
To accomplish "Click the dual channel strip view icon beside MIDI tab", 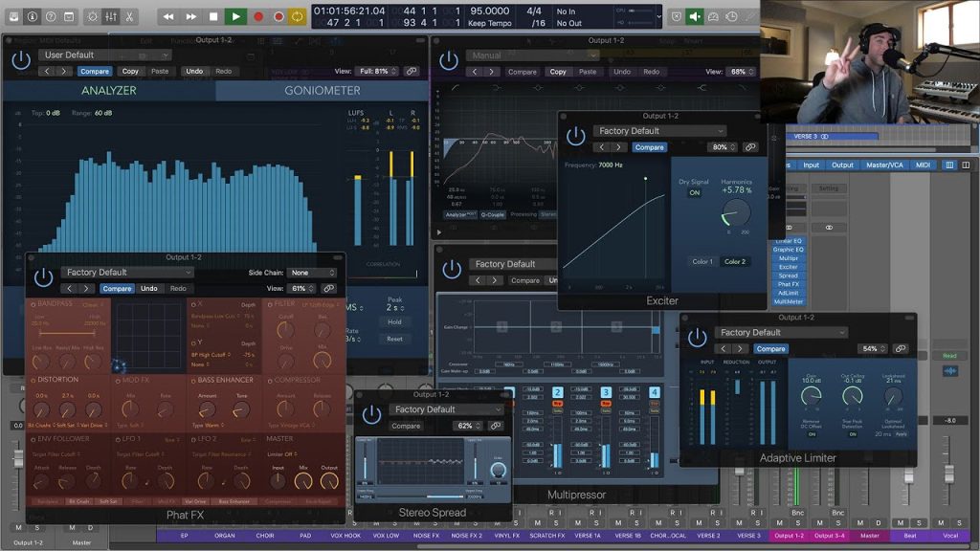I will [966, 165].
